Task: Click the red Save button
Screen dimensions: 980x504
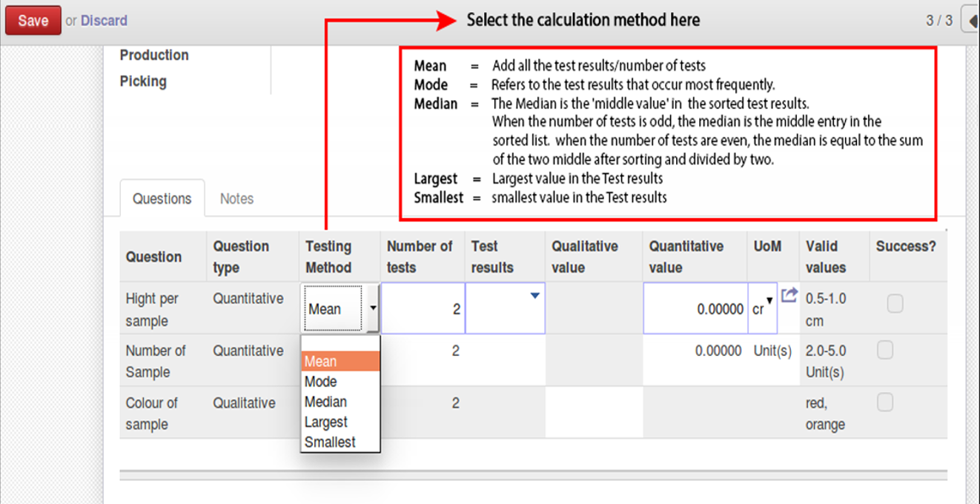Action: [x=33, y=21]
